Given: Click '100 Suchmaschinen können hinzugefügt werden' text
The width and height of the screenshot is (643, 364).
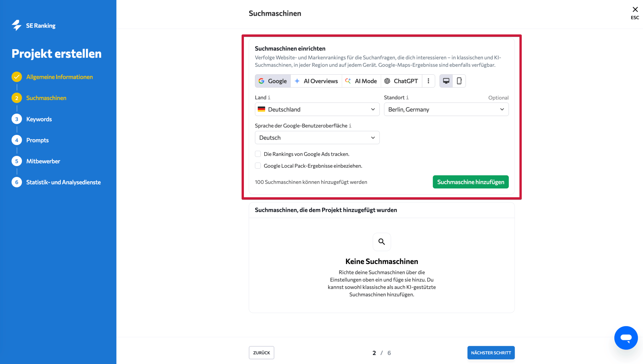Looking at the screenshot, I should (x=311, y=182).
